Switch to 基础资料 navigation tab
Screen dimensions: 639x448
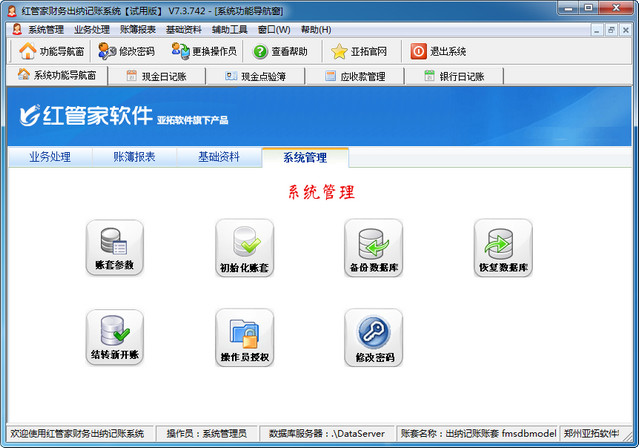pyautogui.click(x=219, y=157)
